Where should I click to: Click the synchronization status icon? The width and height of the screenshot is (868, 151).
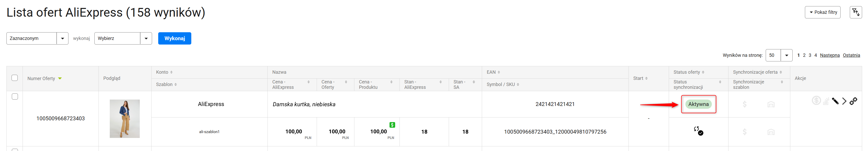(698, 131)
